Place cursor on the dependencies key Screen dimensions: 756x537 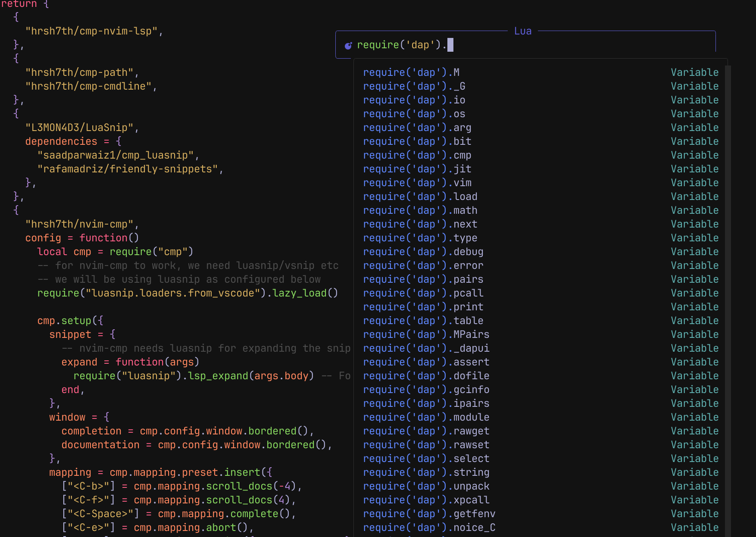point(61,141)
